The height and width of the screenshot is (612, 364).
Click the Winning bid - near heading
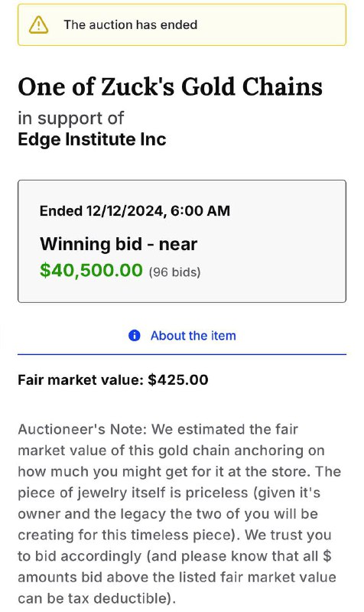coord(119,244)
